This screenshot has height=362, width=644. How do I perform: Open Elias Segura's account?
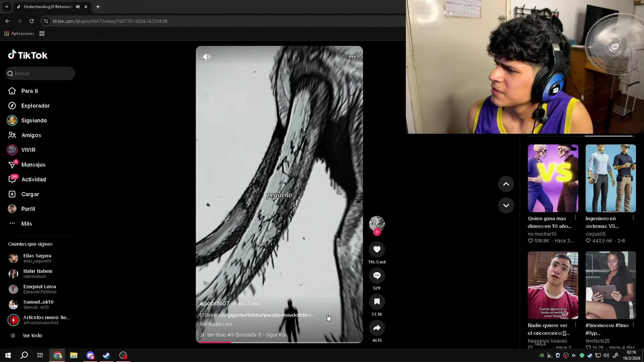click(30, 258)
